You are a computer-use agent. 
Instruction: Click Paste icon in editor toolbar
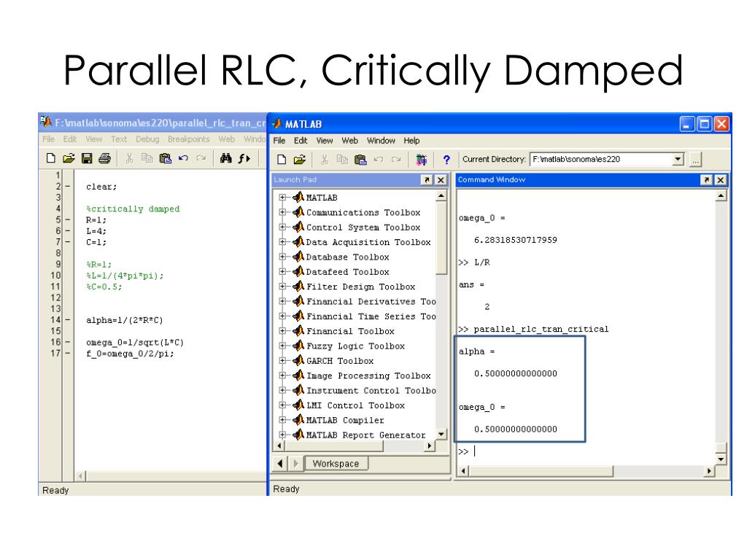(166, 158)
